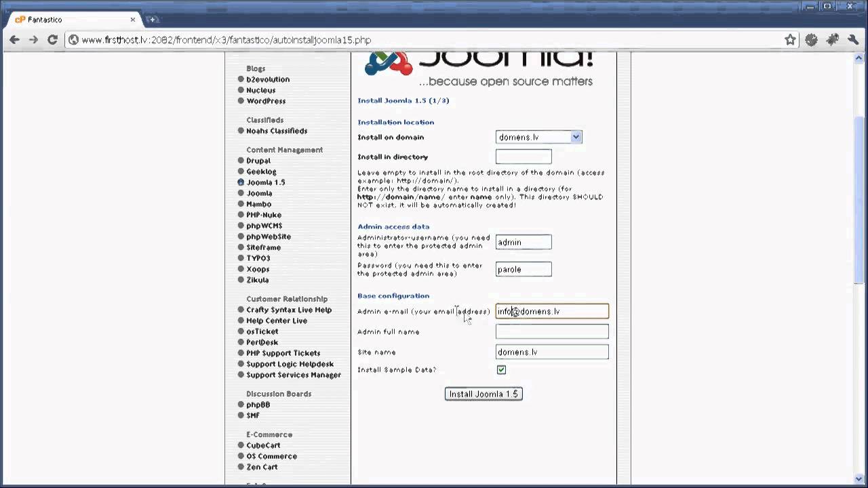868x488 pixels.
Task: Select Support Services Manager link
Action: 294,375
